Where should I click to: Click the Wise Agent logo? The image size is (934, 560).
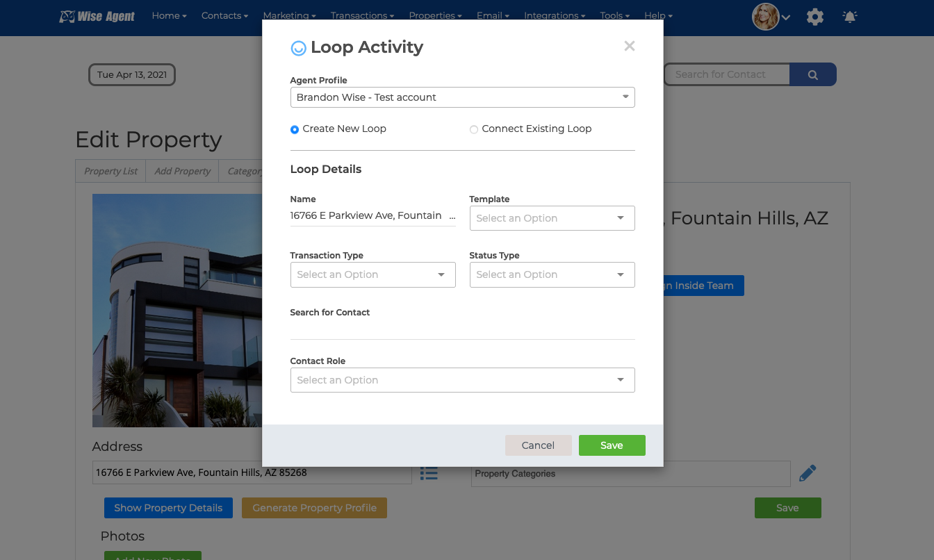point(97,16)
